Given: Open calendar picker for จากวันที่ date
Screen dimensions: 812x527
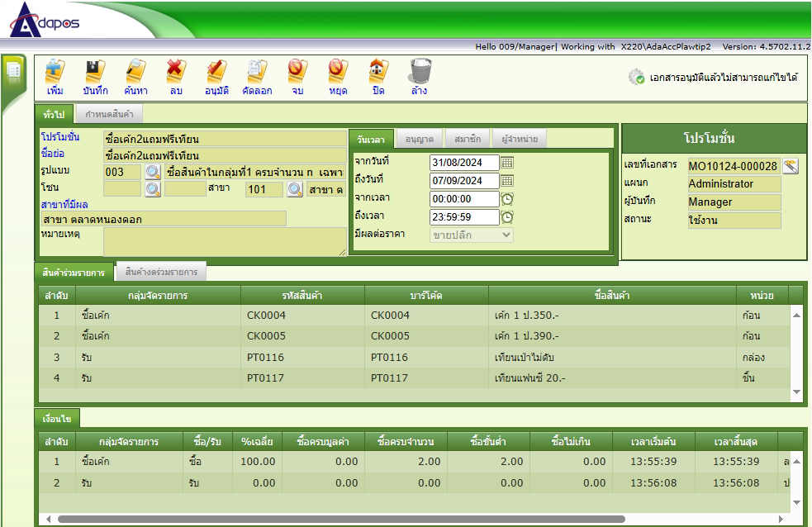Looking at the screenshot, I should coord(507,163).
